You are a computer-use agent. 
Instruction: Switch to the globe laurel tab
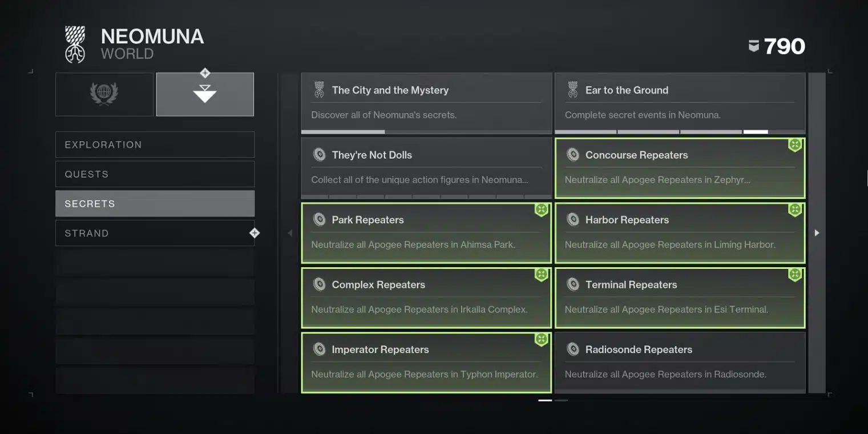coord(104,94)
